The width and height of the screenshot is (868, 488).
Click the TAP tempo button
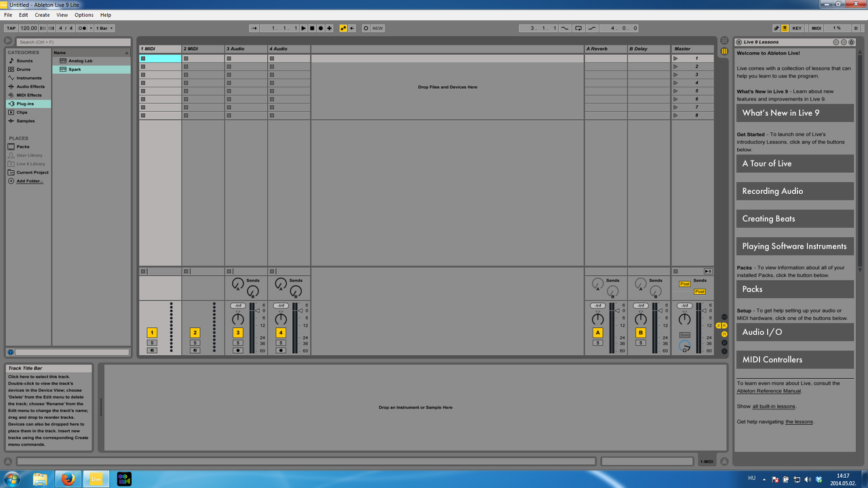click(x=11, y=28)
